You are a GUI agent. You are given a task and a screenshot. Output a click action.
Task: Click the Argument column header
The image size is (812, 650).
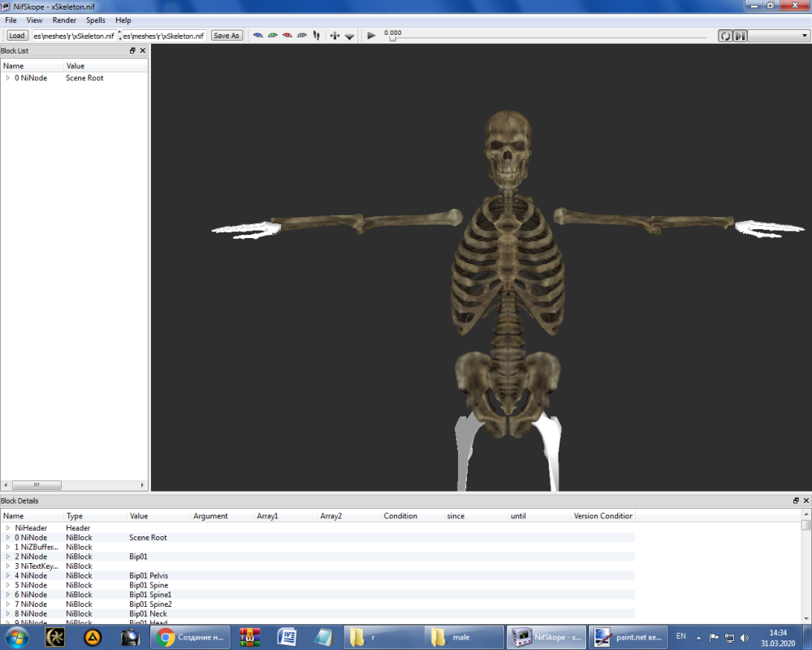[222, 516]
